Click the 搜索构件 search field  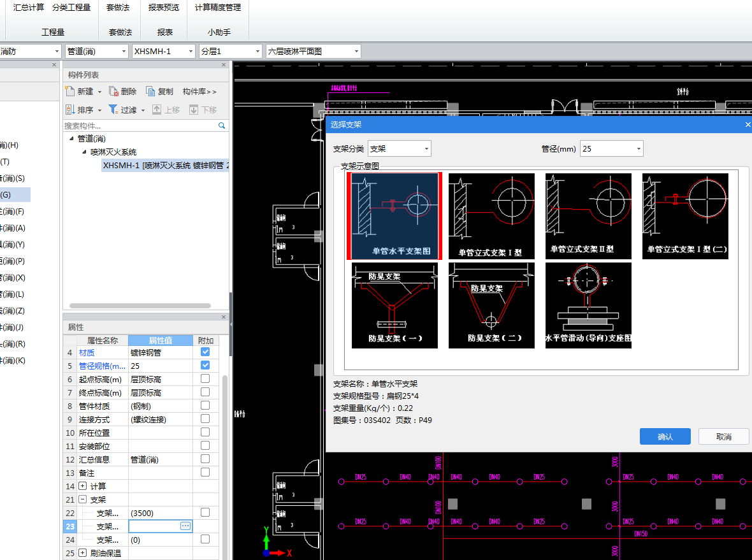tap(140, 126)
